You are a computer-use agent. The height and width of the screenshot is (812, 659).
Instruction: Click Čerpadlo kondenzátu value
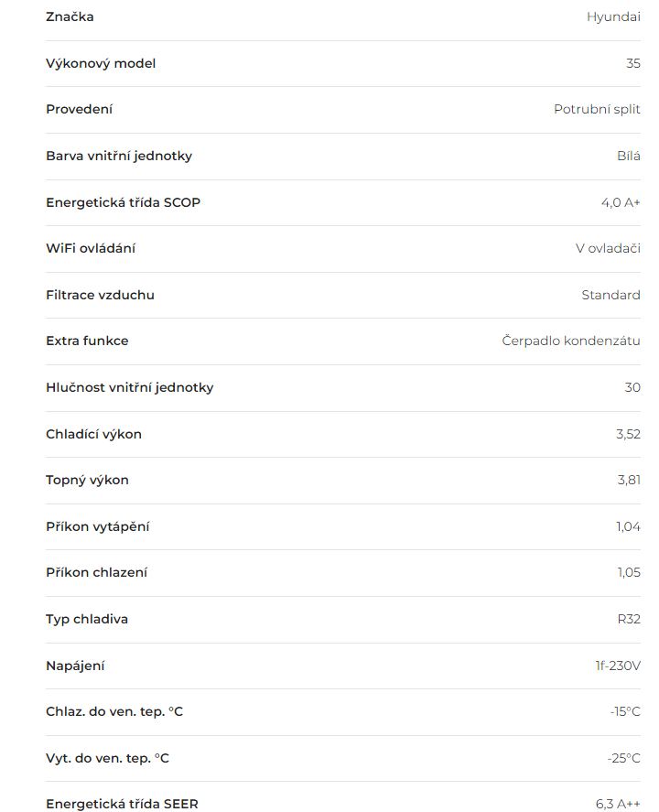(x=571, y=341)
